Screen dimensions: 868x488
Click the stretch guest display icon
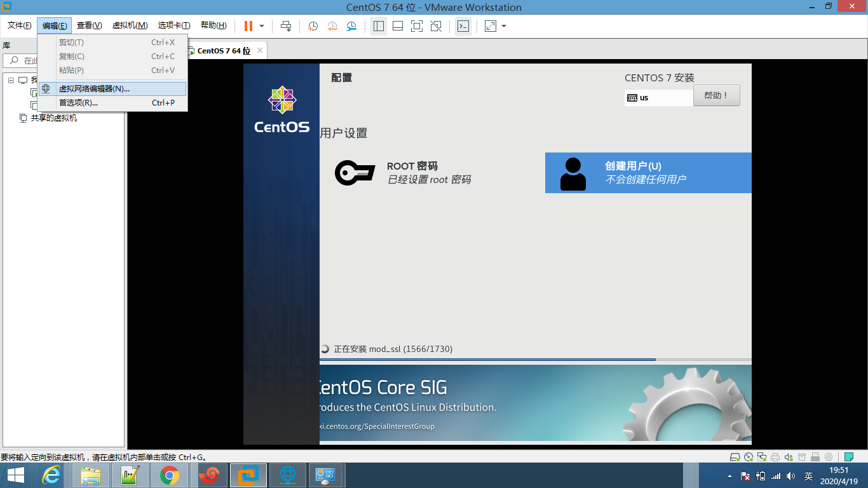(491, 26)
